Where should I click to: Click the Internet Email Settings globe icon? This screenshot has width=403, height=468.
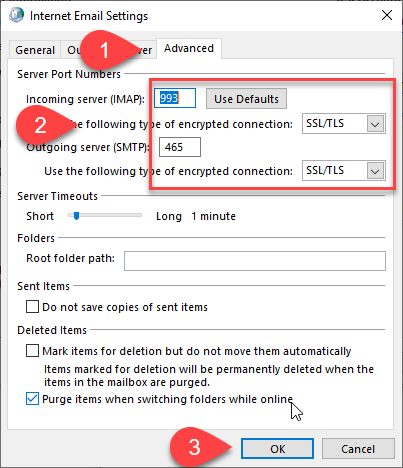click(16, 15)
